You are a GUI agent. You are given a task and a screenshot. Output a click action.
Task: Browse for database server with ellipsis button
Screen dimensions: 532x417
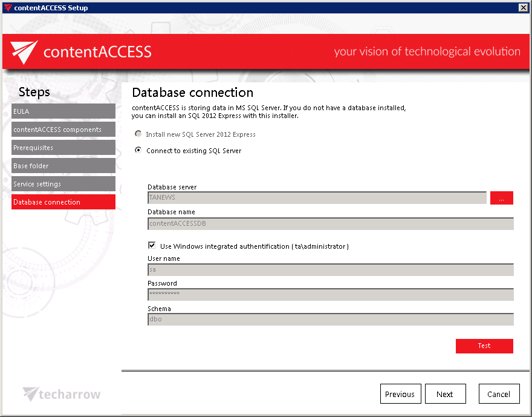tap(501, 198)
